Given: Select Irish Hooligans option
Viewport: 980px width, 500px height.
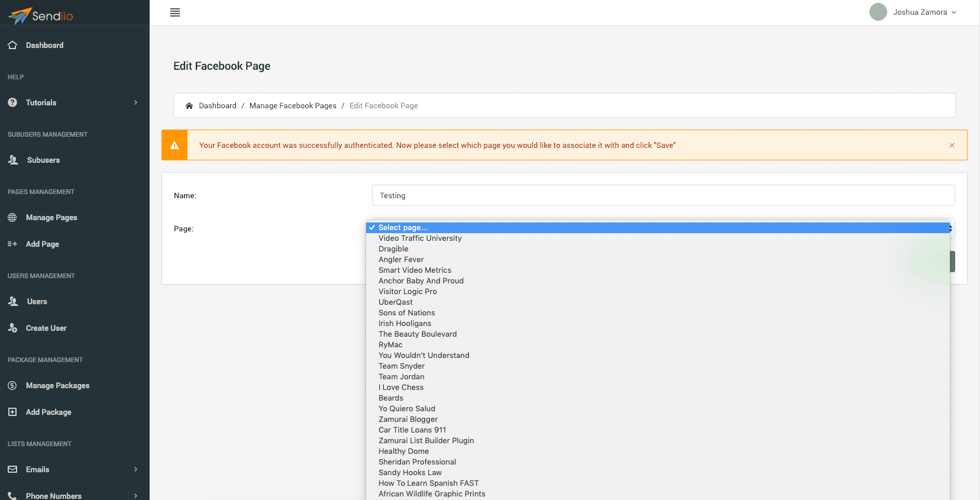Looking at the screenshot, I should coord(658,324).
